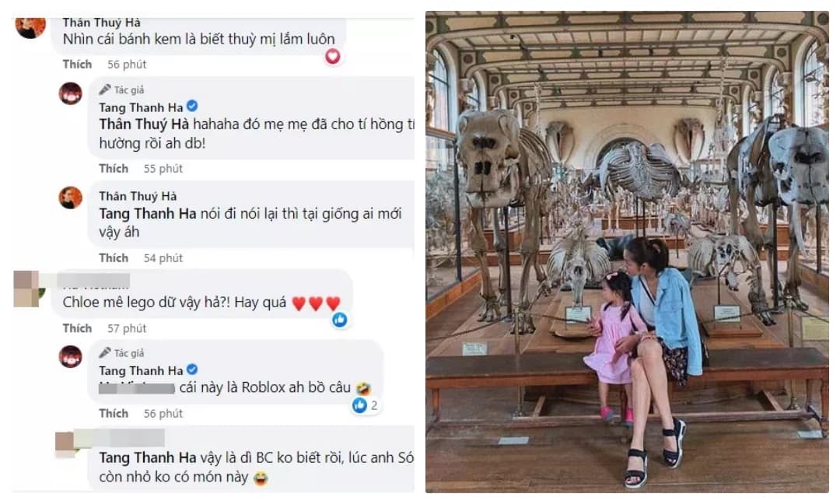This screenshot has width=840, height=504.
Task: Open Thân Thuý Hà's name above the 'nói đi nói lại' reply
Action: pos(138,196)
